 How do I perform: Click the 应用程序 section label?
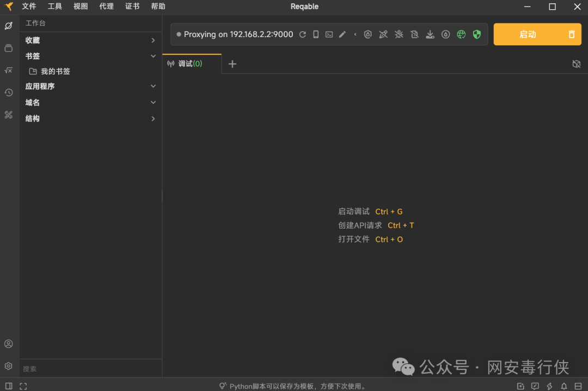pos(40,86)
